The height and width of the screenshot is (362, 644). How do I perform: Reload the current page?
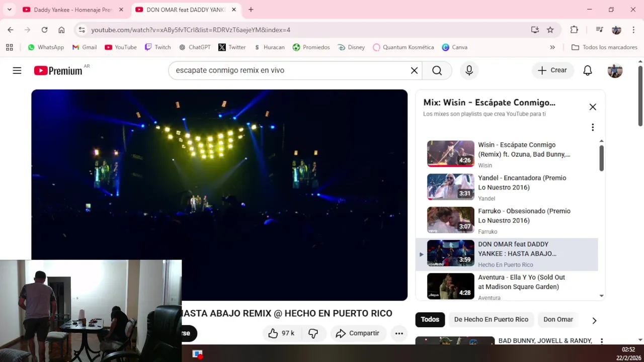[44, 30]
